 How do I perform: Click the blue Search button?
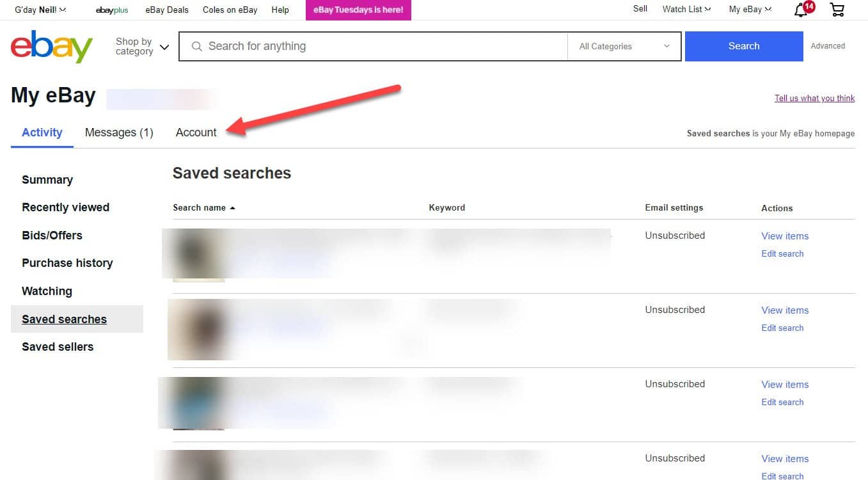[744, 46]
